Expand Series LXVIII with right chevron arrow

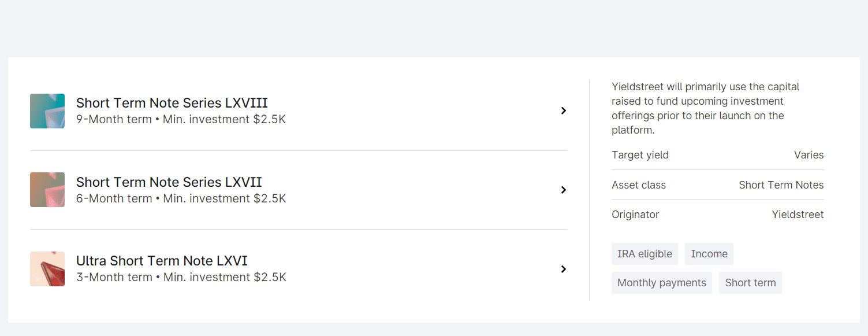(x=564, y=111)
